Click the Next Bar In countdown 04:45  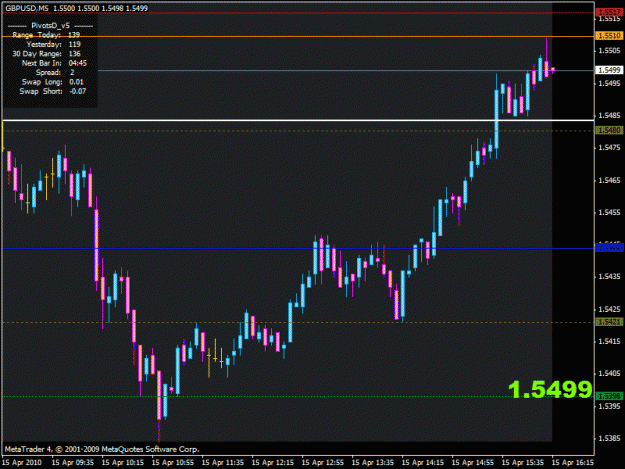pos(78,63)
